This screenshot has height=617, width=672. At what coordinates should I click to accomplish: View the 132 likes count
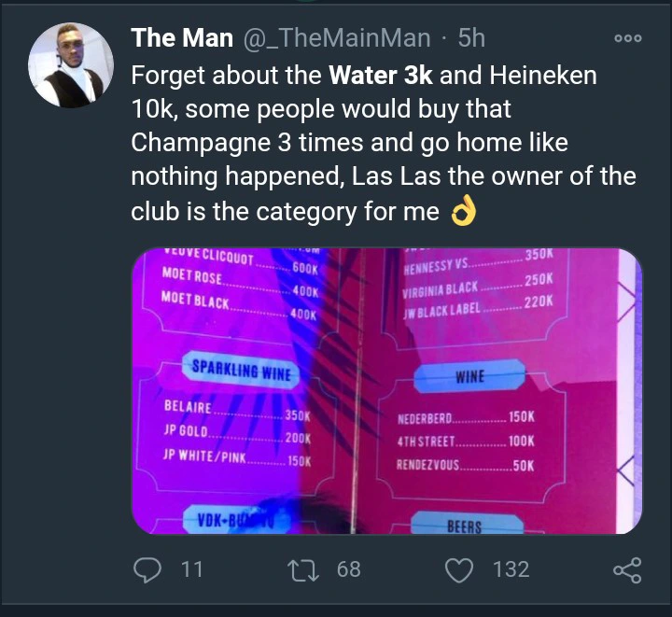click(511, 570)
